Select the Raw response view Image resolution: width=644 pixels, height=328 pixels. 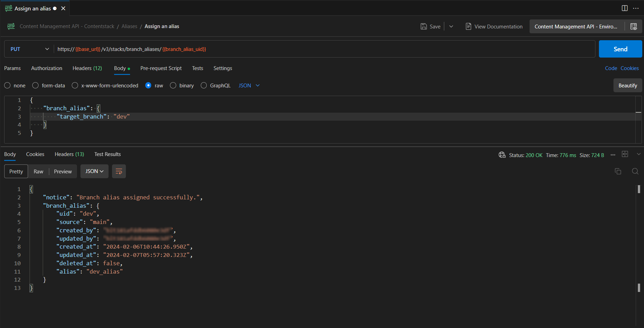point(38,171)
